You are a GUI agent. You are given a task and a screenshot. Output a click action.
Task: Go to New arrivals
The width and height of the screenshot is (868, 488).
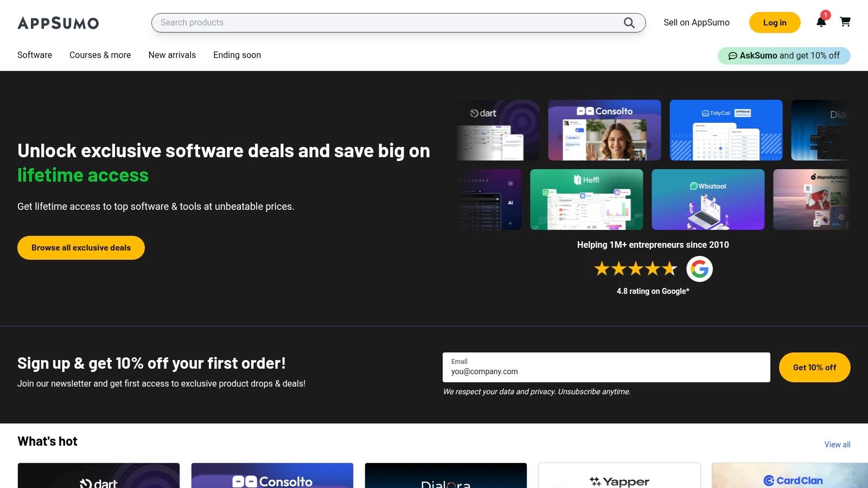172,55
